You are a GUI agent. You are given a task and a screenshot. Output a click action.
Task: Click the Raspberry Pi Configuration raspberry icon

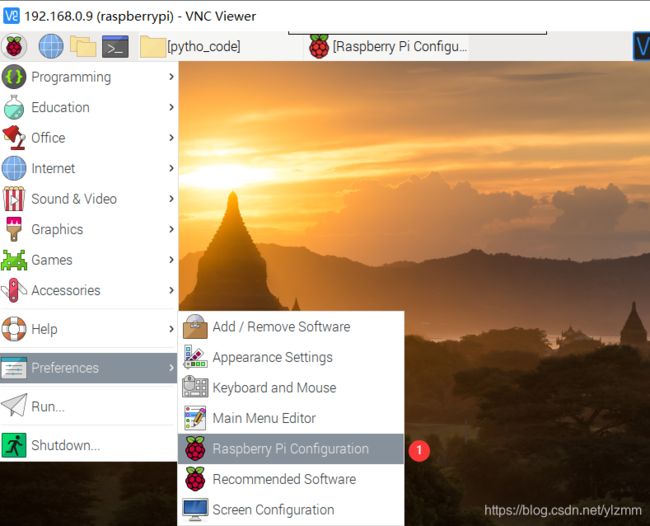click(195, 448)
